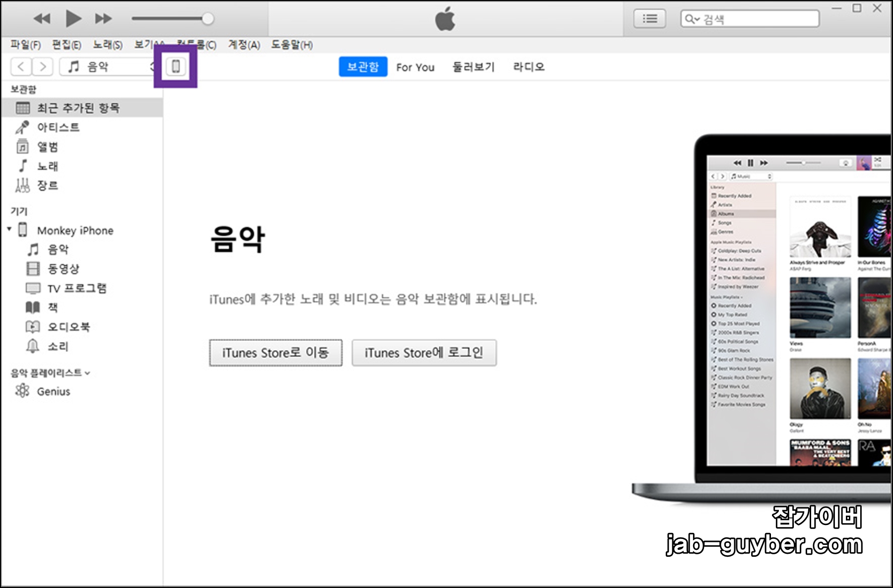The height and width of the screenshot is (588, 893).
Task: Click the Apple logo in the header
Action: coord(445,19)
